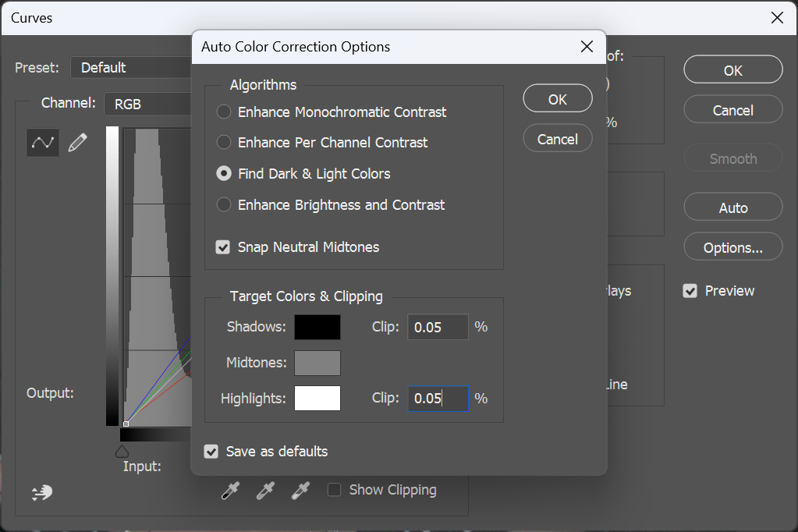Click the Shadows Clip percentage field

(437, 327)
